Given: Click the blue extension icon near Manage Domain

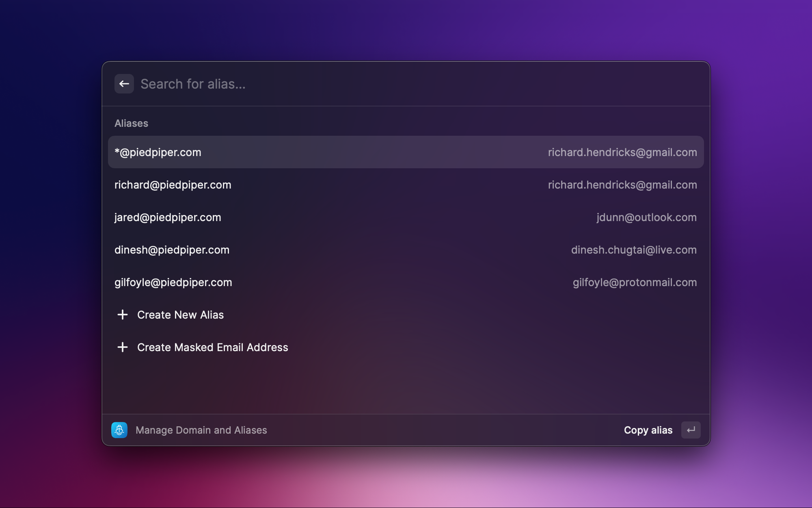Looking at the screenshot, I should 120,430.
